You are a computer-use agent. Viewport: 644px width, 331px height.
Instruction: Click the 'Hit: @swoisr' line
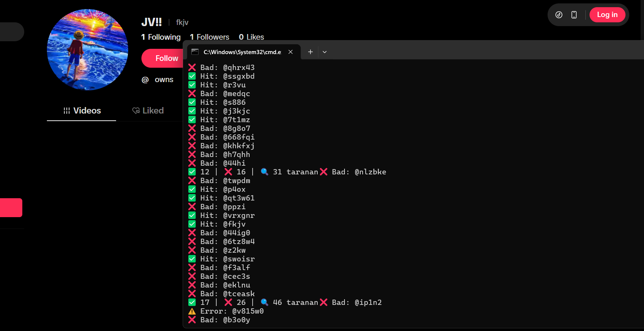(222, 259)
